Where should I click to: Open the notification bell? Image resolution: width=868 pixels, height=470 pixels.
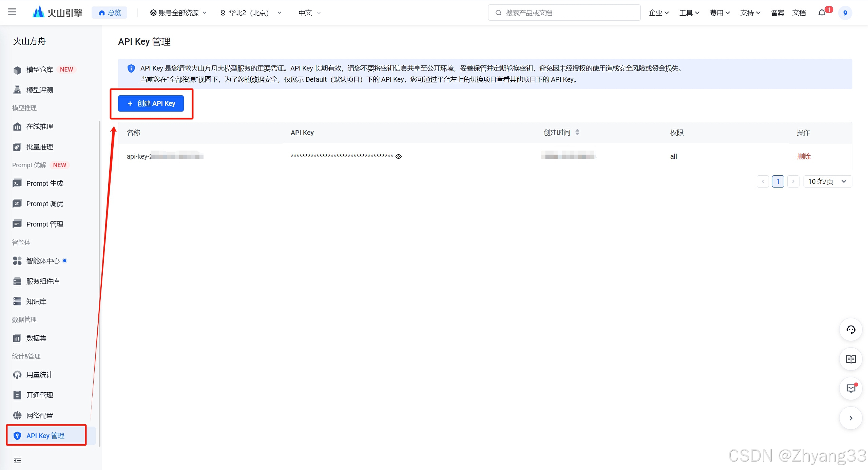tap(822, 13)
